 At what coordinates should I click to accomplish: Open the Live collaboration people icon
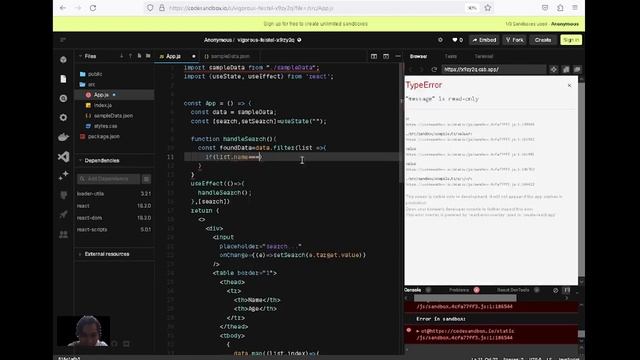coord(63,234)
